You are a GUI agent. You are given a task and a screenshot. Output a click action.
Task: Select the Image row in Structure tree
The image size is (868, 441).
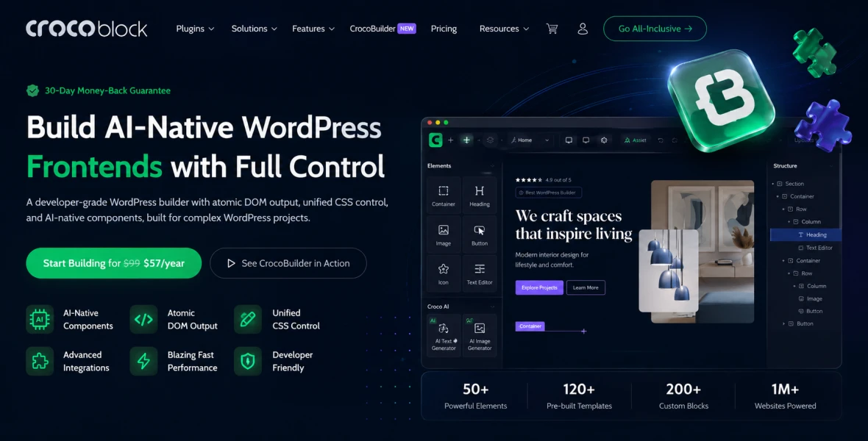point(810,299)
